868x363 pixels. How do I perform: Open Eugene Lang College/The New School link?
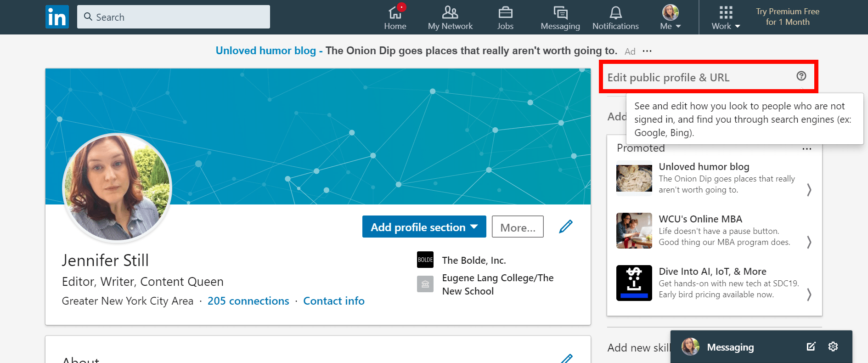point(498,284)
